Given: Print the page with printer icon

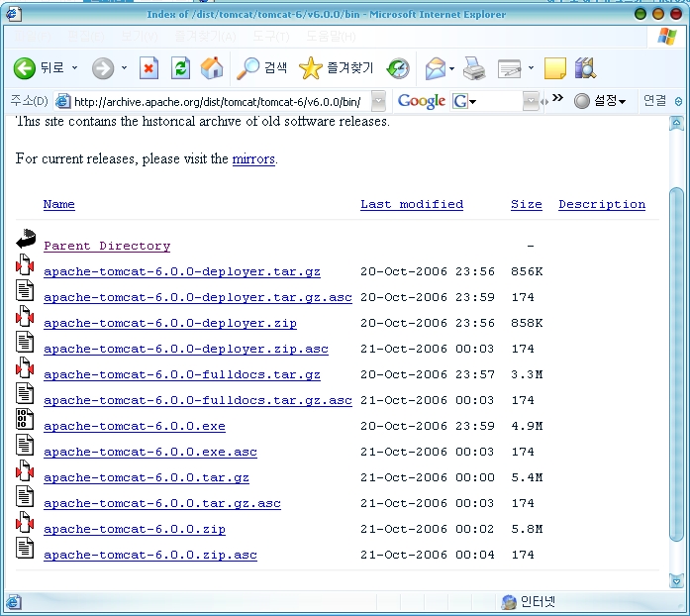Looking at the screenshot, I should [474, 68].
